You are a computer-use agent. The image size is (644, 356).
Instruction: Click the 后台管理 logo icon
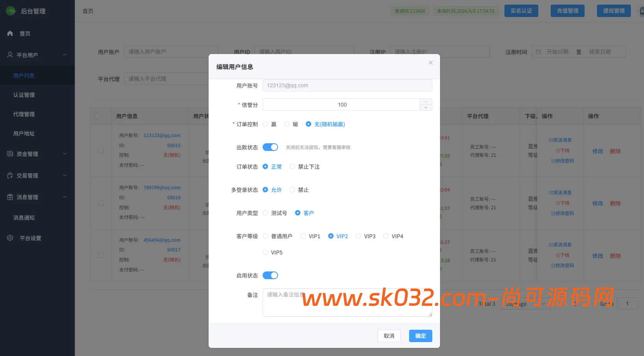click(x=11, y=11)
